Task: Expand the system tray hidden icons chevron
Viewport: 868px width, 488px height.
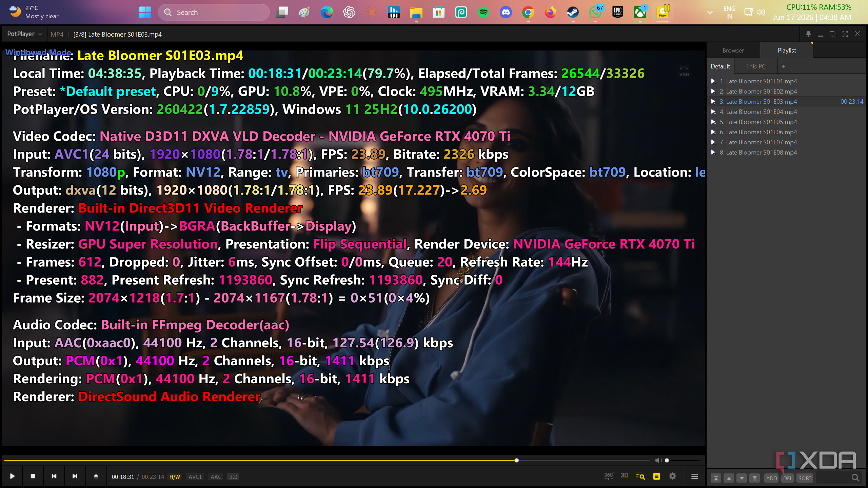Action: [710, 13]
